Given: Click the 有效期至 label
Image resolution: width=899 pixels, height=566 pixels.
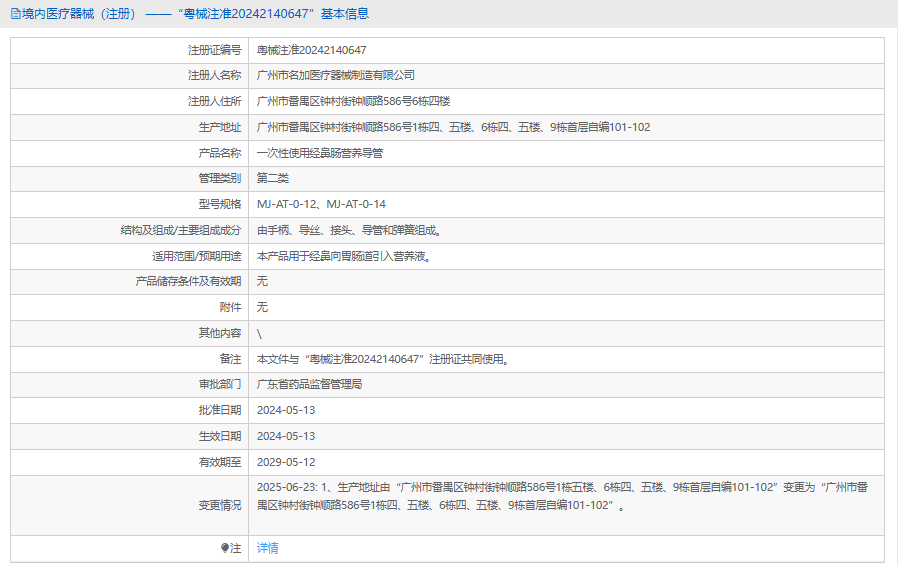Looking at the screenshot, I should (x=220, y=462).
